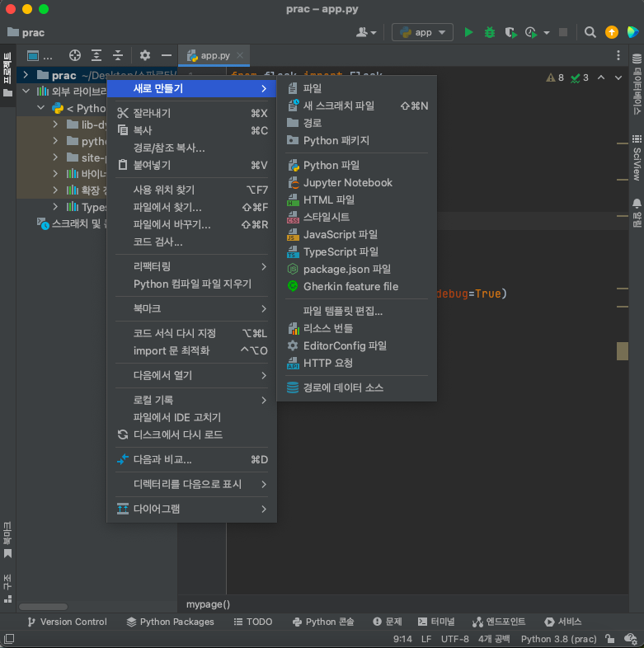
Task: Choose 파일에서 찾기... entry
Action: tap(191, 207)
